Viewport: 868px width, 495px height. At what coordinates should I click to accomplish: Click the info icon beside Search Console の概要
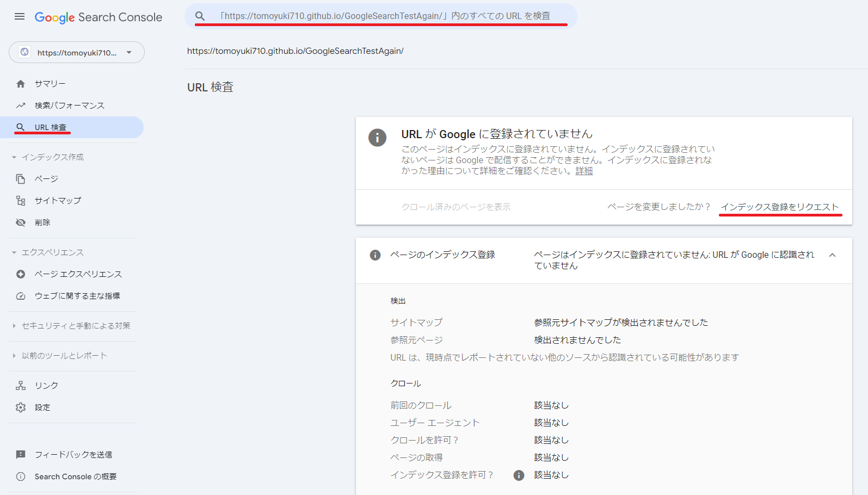(21, 477)
